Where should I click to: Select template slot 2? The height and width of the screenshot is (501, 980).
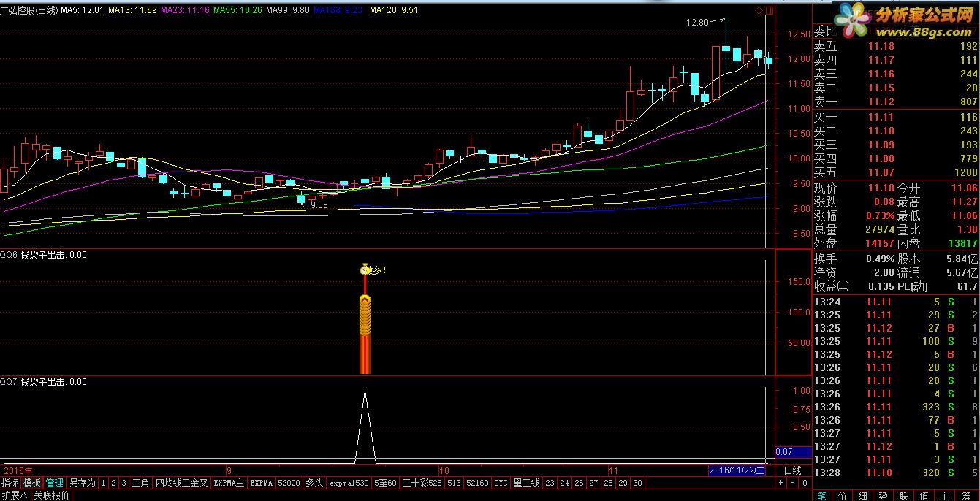[x=114, y=483]
